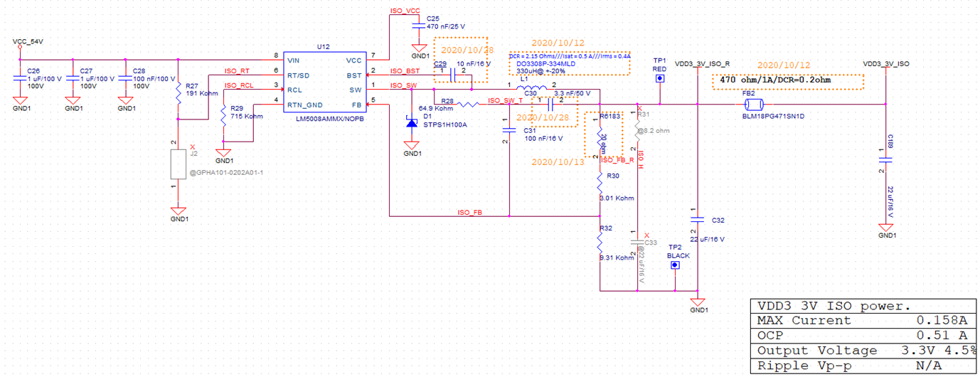
Task: Select unpopulated capacitor C33 symbol
Action: pyautogui.click(x=638, y=241)
